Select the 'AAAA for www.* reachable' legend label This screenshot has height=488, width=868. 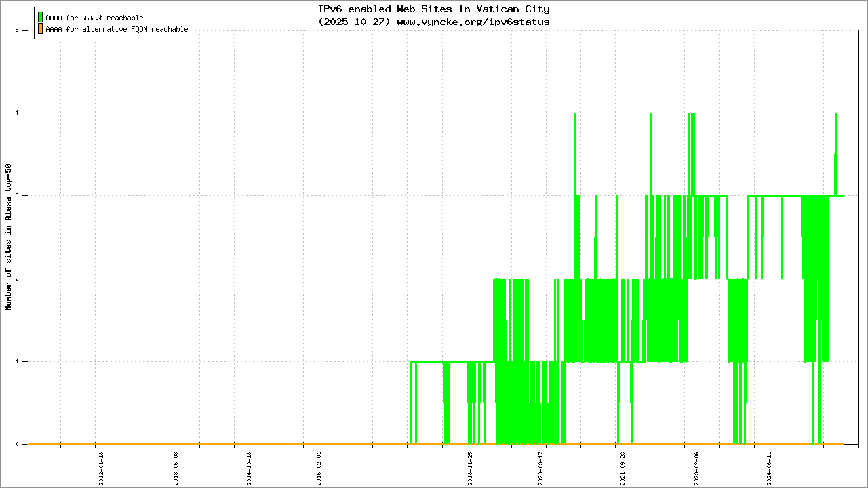point(94,18)
